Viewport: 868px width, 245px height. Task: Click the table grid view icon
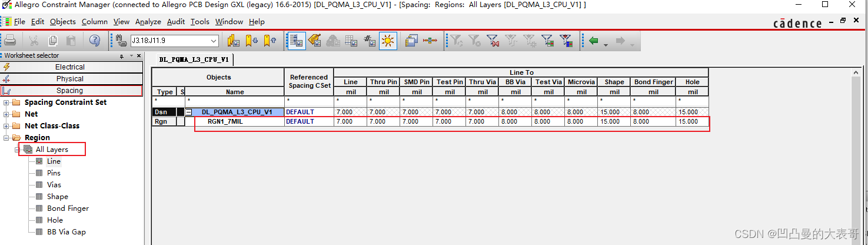point(351,41)
